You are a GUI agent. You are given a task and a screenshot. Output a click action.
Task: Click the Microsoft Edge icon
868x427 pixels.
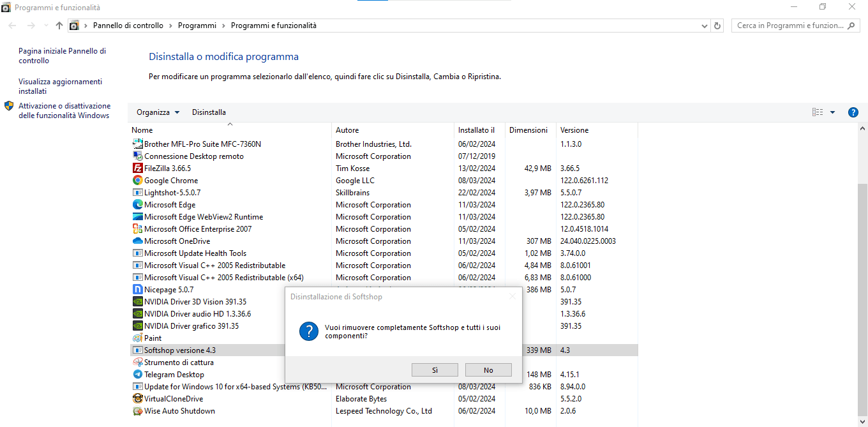click(x=137, y=205)
